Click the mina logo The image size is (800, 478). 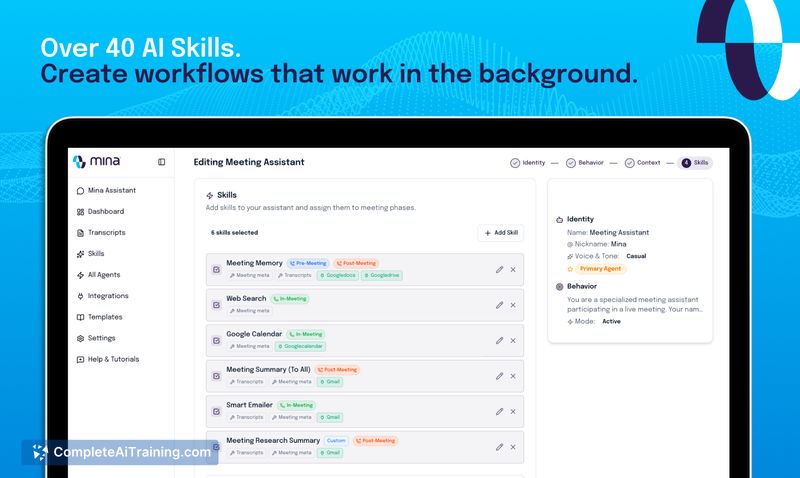pyautogui.click(x=96, y=161)
